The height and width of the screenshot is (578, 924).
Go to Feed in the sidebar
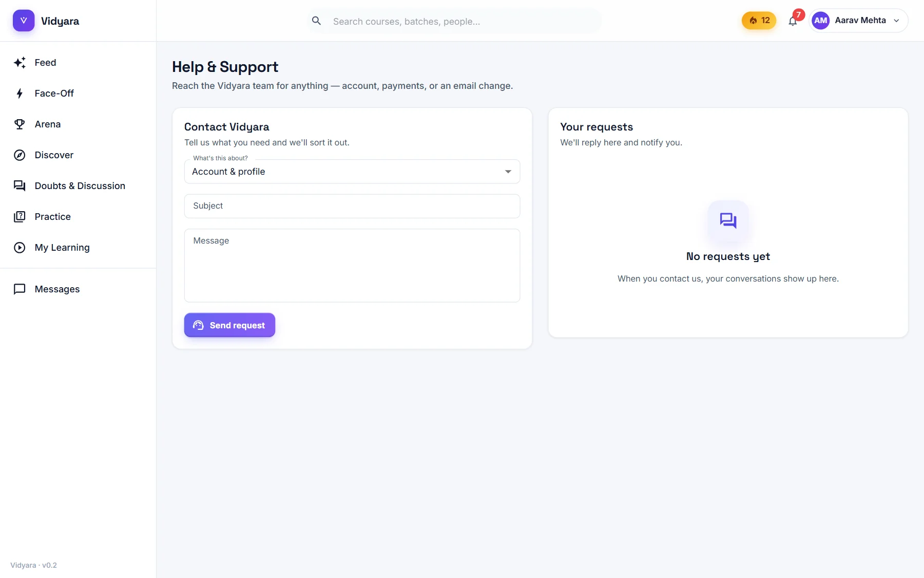[x=78, y=63]
